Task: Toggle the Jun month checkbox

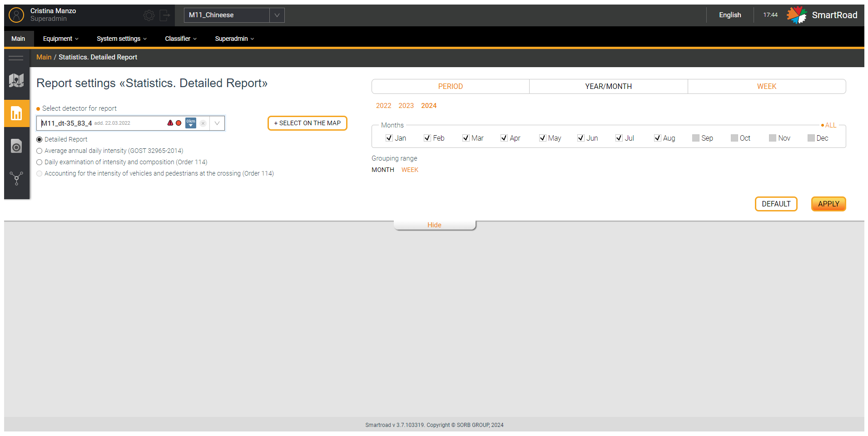Action: coord(580,138)
